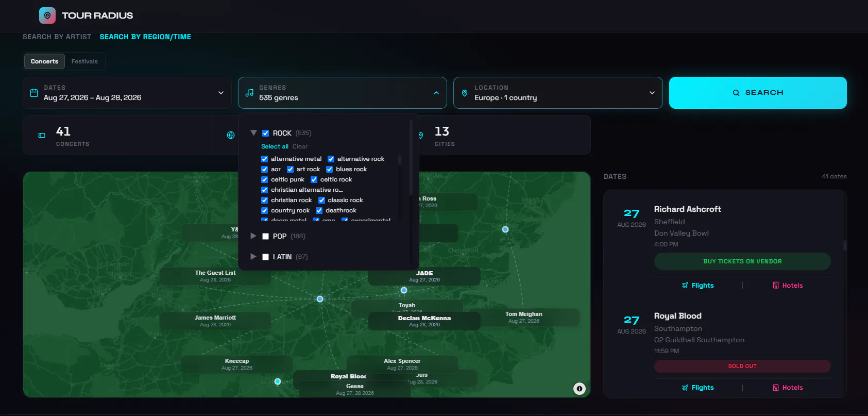
Task: Uncheck the art rock genre
Action: tap(290, 169)
